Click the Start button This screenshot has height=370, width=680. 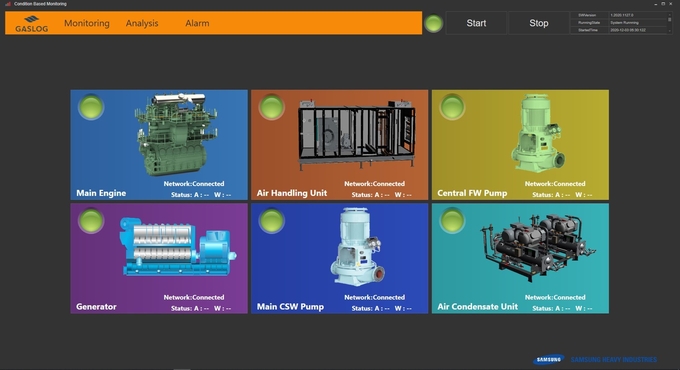(x=476, y=23)
